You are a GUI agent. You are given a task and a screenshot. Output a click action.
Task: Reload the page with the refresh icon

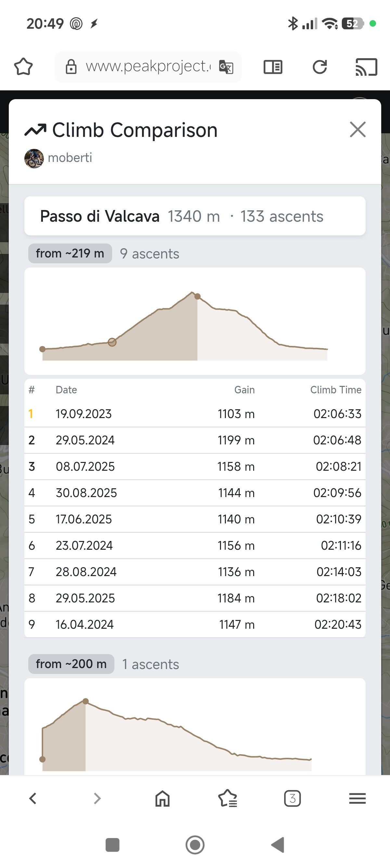coord(319,67)
